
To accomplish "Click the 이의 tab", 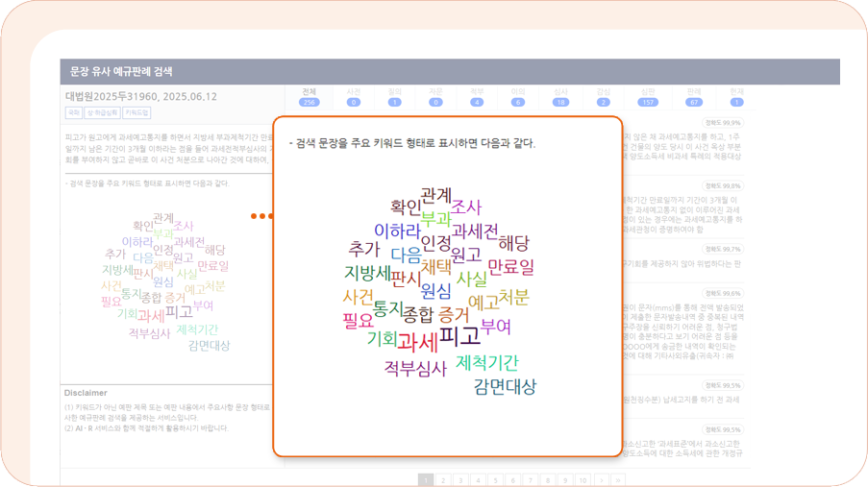I will (518, 96).
